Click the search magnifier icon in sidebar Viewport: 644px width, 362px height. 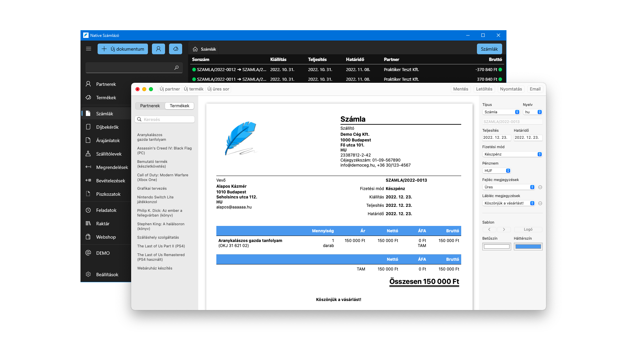click(176, 68)
